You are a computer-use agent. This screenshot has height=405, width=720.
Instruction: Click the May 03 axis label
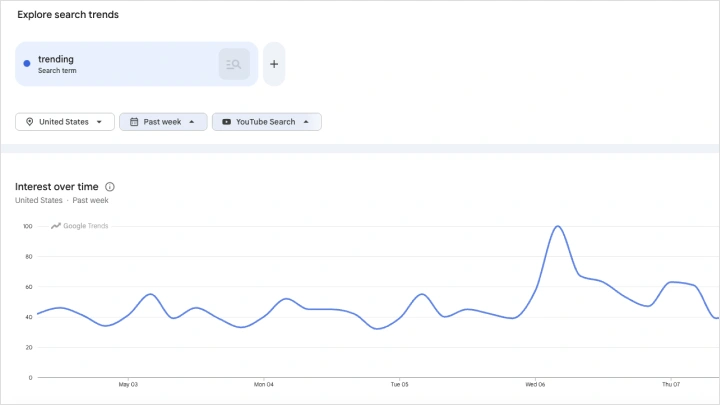tap(128, 384)
